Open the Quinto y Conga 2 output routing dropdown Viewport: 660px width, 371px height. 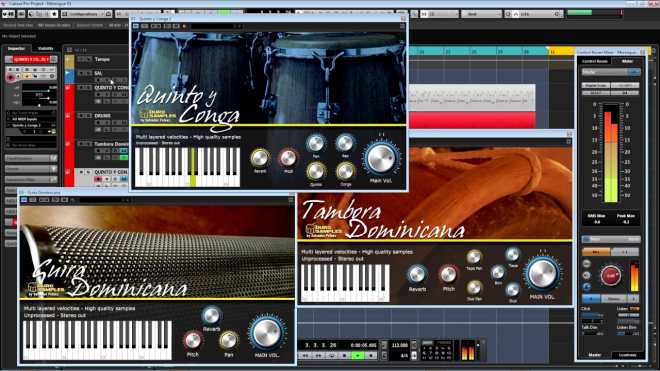point(32,125)
